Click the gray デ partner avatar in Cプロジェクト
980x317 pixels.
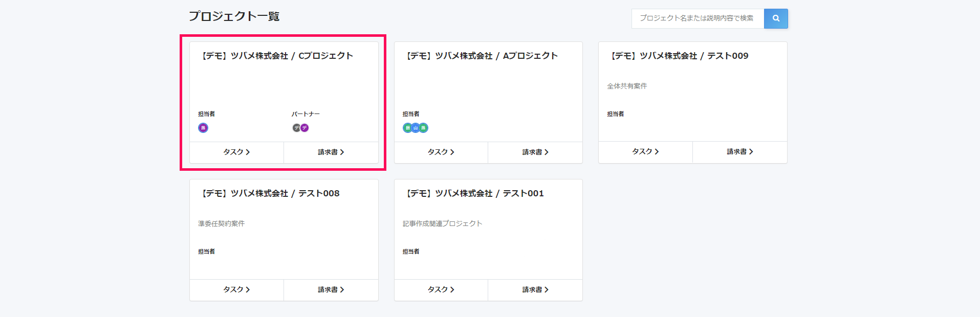point(296,128)
